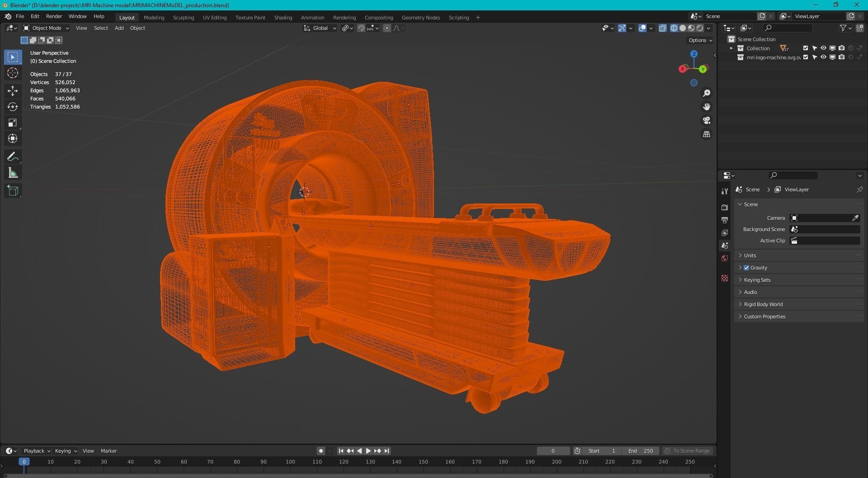The image size is (868, 478).
Task: Switch to the Geometry Nodes workspace tab
Action: (420, 18)
